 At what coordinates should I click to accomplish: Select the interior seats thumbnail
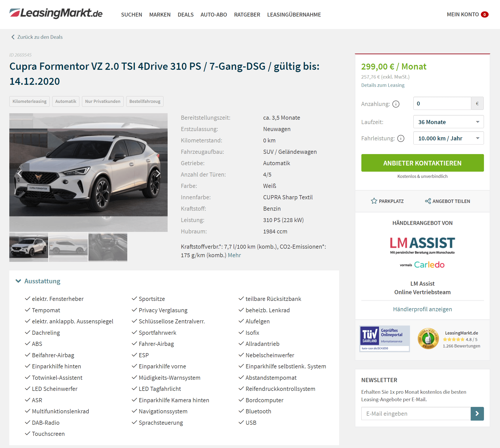[108, 247]
